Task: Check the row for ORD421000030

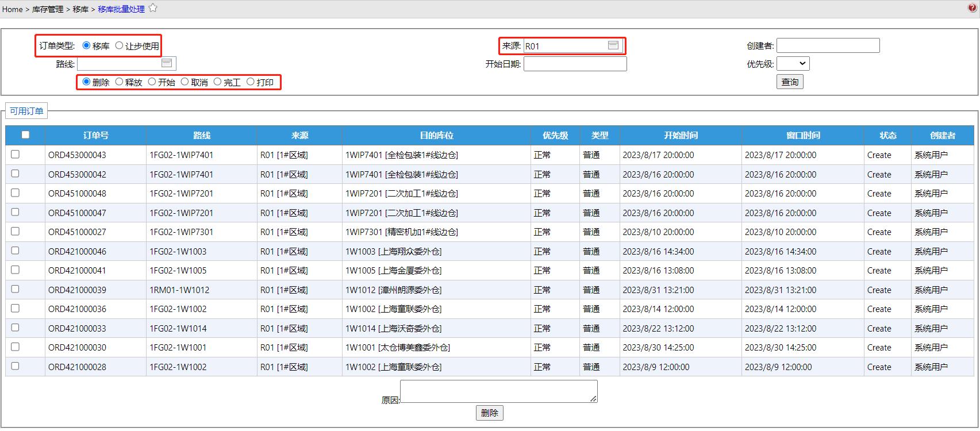Action: pos(16,347)
